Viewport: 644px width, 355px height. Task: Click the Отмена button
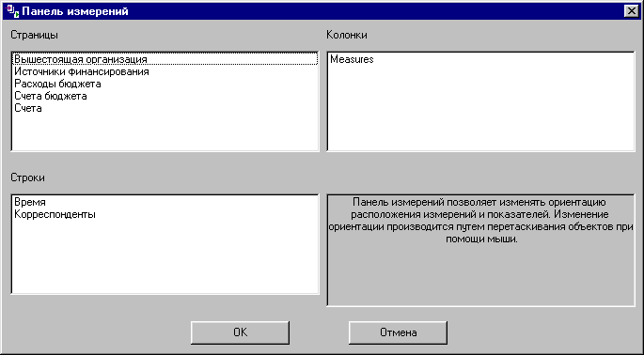click(x=398, y=332)
